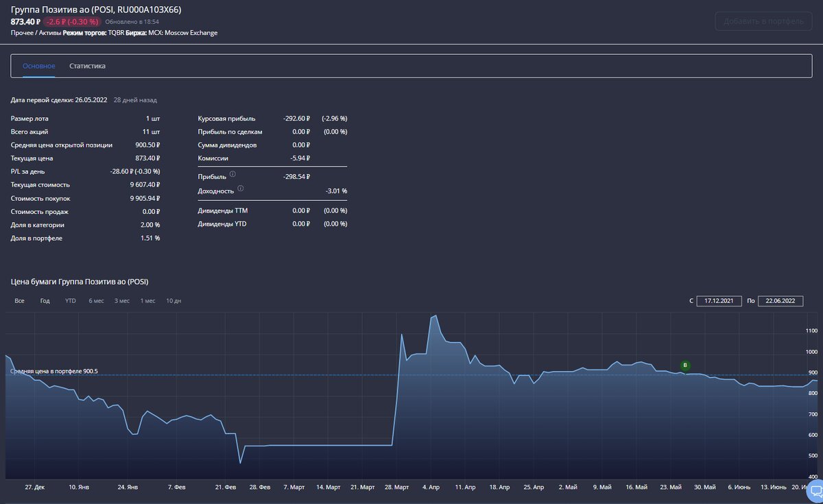Select the 3 мес chart range
Image resolution: width=823 pixels, height=504 pixels.
tap(122, 301)
